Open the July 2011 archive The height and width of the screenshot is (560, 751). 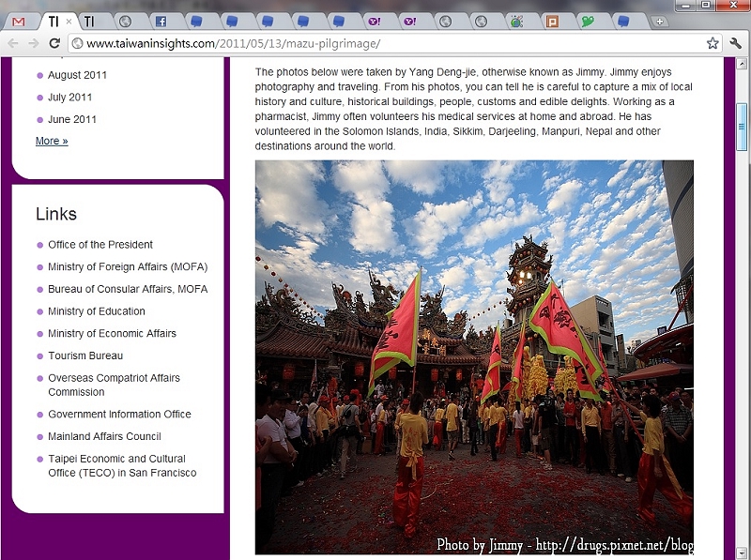coord(69,98)
